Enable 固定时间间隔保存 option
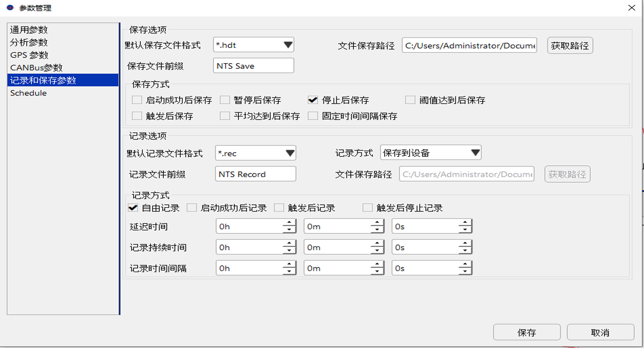 tap(313, 116)
